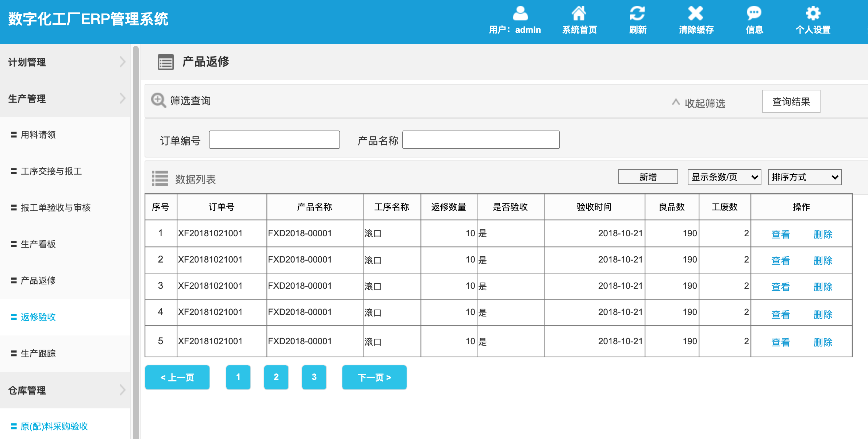Collapse the filter section with 收起筛选
The width and height of the screenshot is (868, 439).
tap(699, 103)
